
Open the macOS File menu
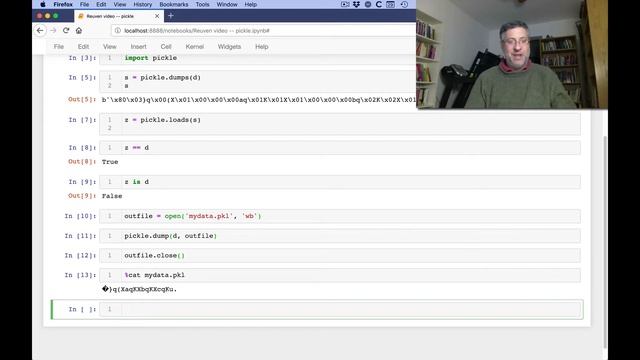point(84,4)
